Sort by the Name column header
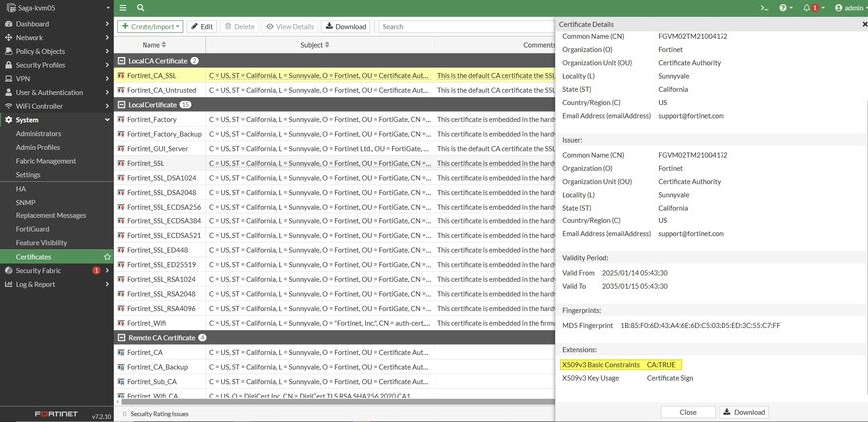Screen dimensions: 868x422 point(153,45)
